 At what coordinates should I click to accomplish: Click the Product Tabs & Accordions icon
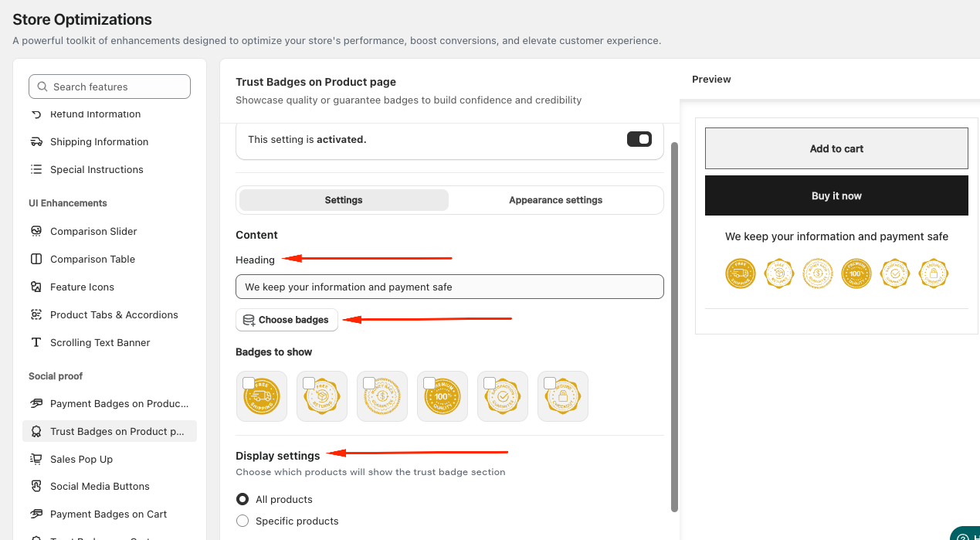(x=36, y=314)
